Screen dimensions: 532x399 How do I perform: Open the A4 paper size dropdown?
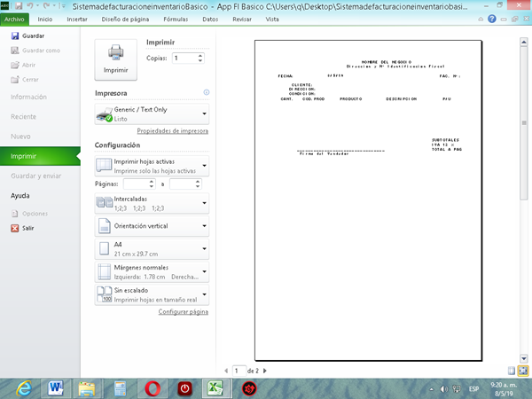point(152,249)
